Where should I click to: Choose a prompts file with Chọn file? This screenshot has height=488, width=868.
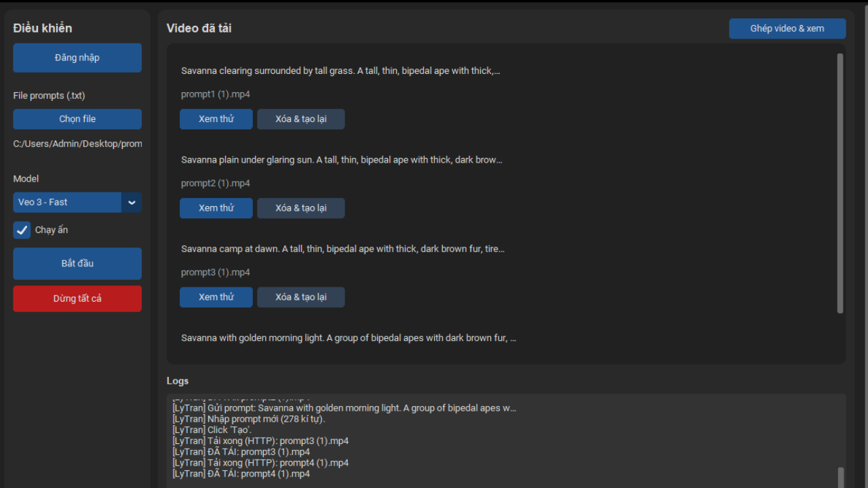click(x=77, y=119)
